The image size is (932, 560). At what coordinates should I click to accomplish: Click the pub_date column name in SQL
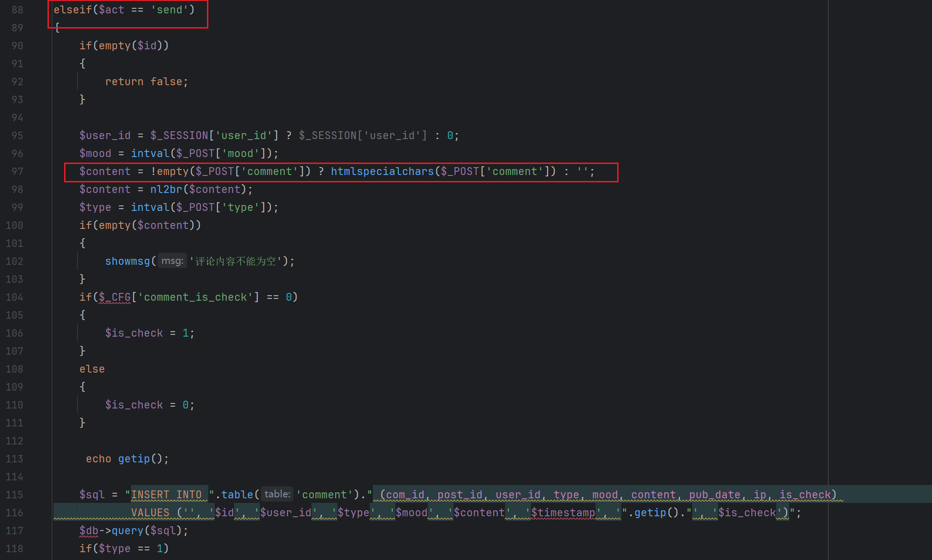[715, 495]
